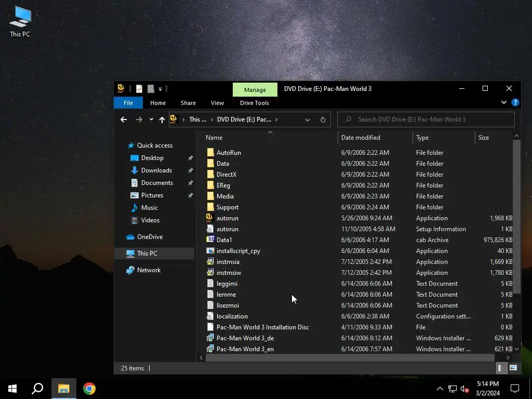The height and width of the screenshot is (399, 532).
Task: Switch to the Home ribbon tab
Action: tap(158, 103)
